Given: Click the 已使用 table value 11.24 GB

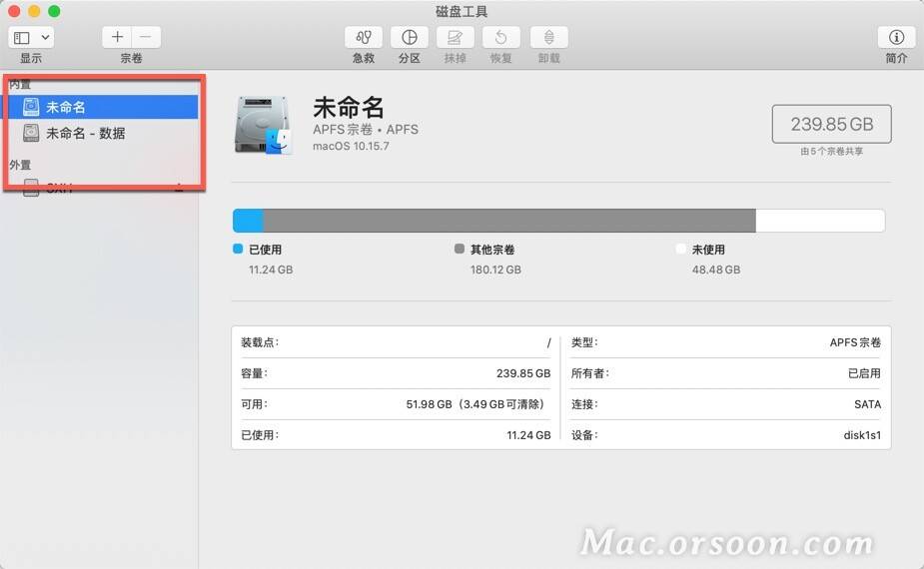Looking at the screenshot, I should (528, 435).
